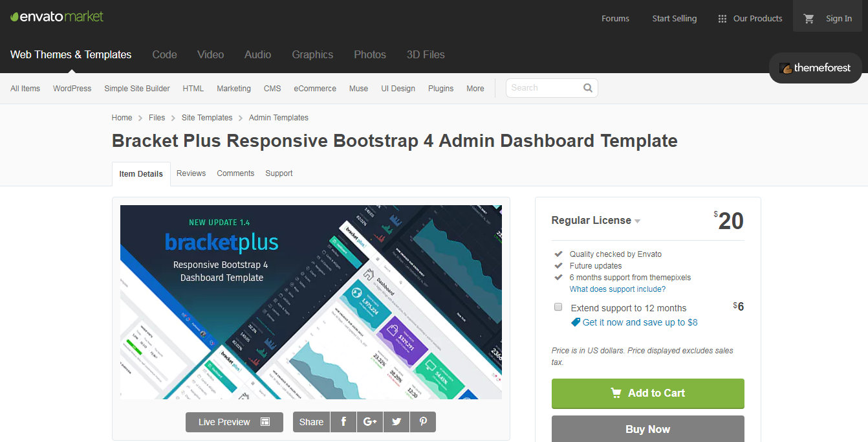Select CMS category
The image size is (868, 442).
click(272, 89)
